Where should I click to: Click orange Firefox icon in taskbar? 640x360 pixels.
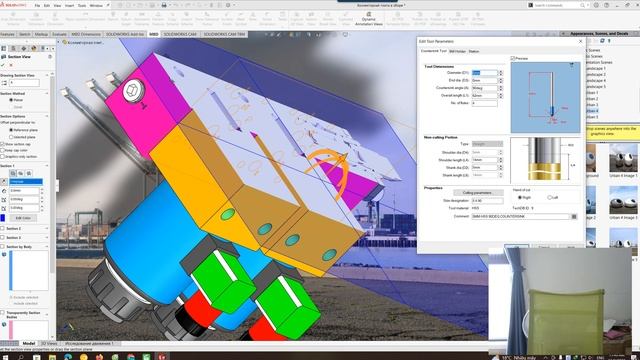tap(99, 357)
